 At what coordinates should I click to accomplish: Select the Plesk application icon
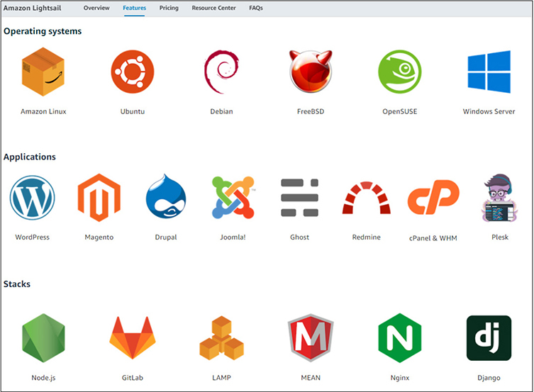coord(500,198)
